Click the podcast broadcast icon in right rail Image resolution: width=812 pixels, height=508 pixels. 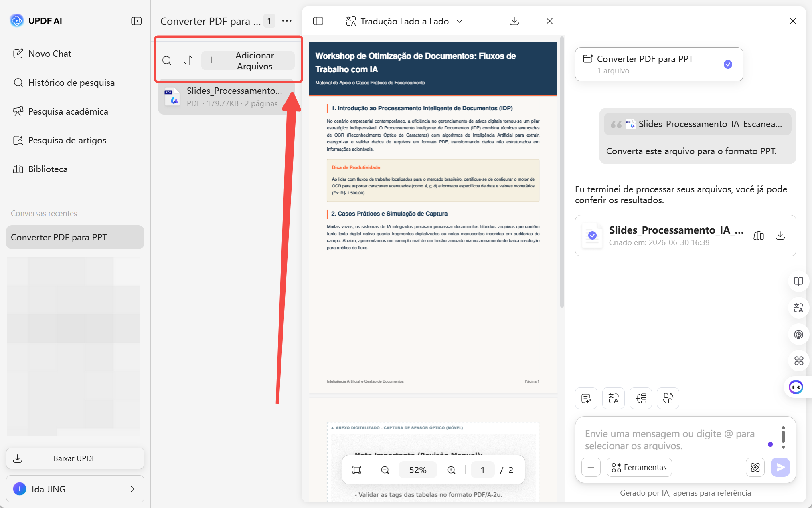pos(798,334)
